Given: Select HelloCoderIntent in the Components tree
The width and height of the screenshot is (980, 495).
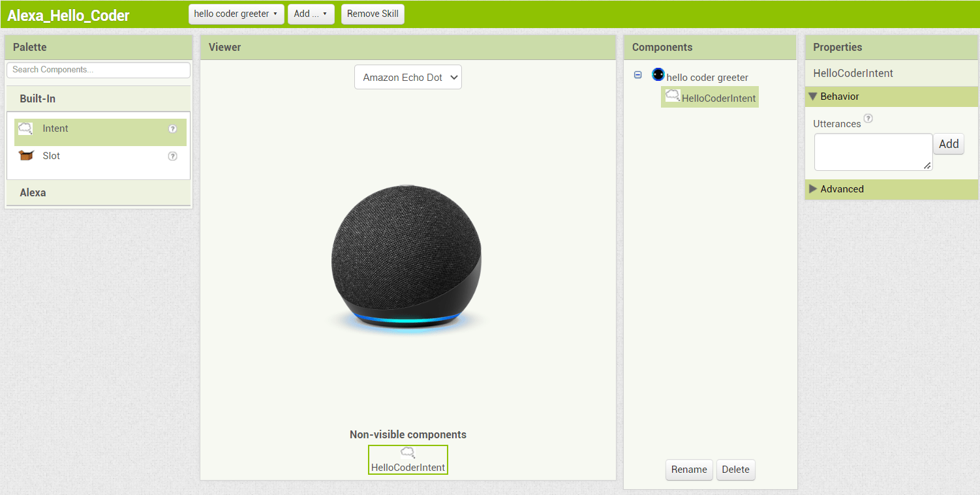Looking at the screenshot, I should click(x=718, y=97).
